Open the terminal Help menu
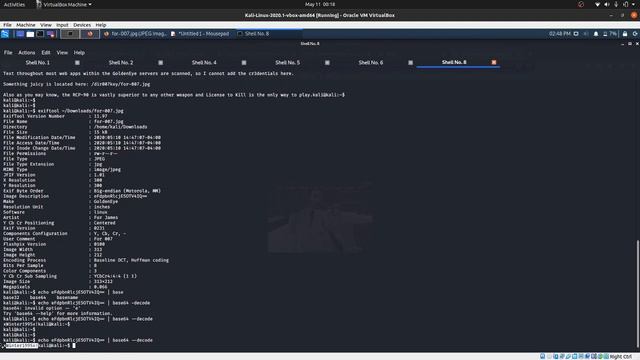Image resolution: width=640 pixels, height=360 pixels. coord(79,53)
